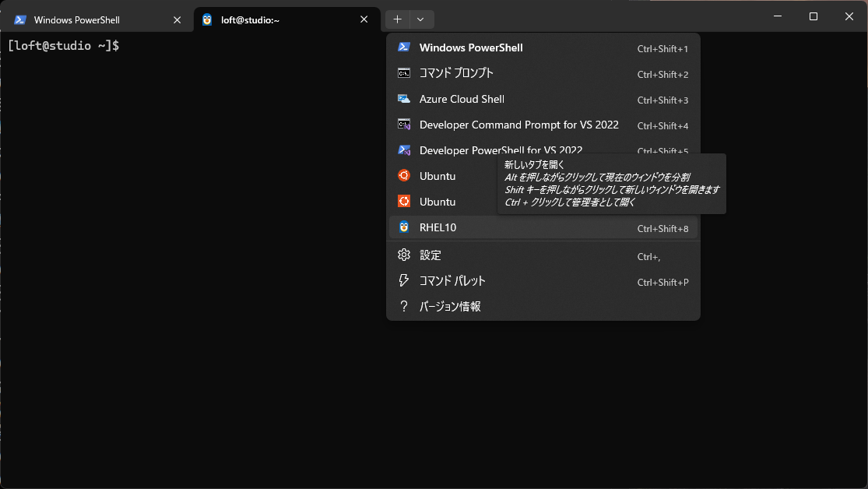Open Developer Command Prompt for VS 2022
The width and height of the screenshot is (868, 489).
(543, 125)
